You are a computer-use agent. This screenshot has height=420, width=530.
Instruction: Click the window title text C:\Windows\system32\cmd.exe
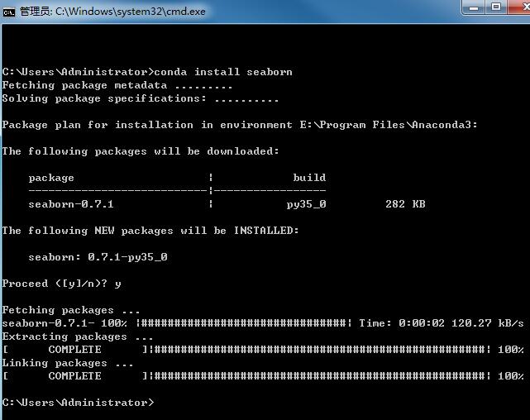[130, 12]
